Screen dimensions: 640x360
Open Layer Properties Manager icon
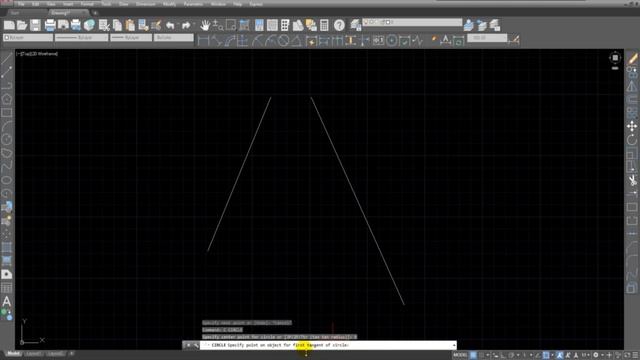click(356, 25)
